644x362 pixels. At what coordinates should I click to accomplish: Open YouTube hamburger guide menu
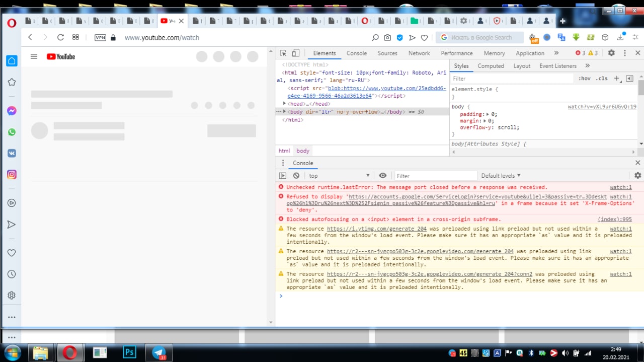point(34,56)
